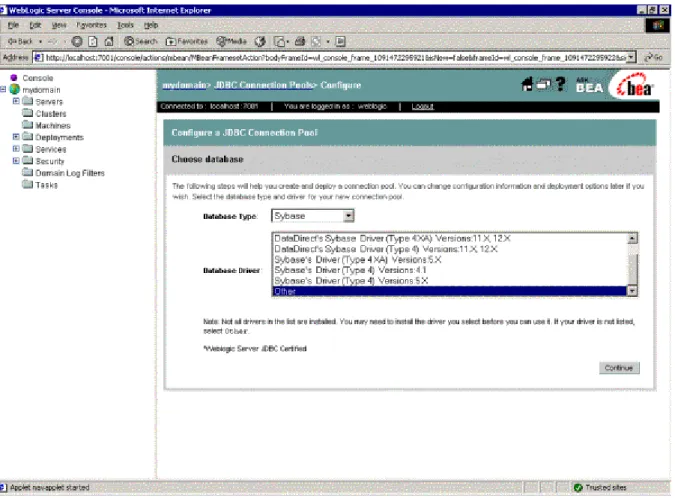The image size is (675, 498).
Task: Click the red bea logo
Action: 635,85
